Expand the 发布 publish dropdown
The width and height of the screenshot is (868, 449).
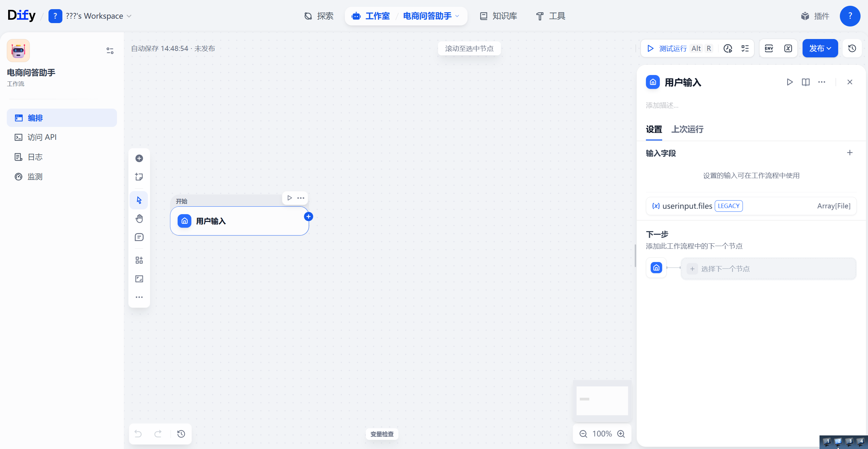(x=820, y=49)
